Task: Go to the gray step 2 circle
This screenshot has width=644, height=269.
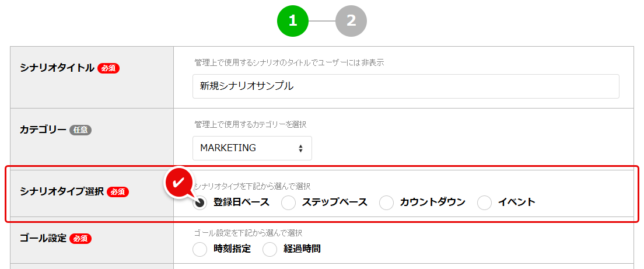Action: 351,21
